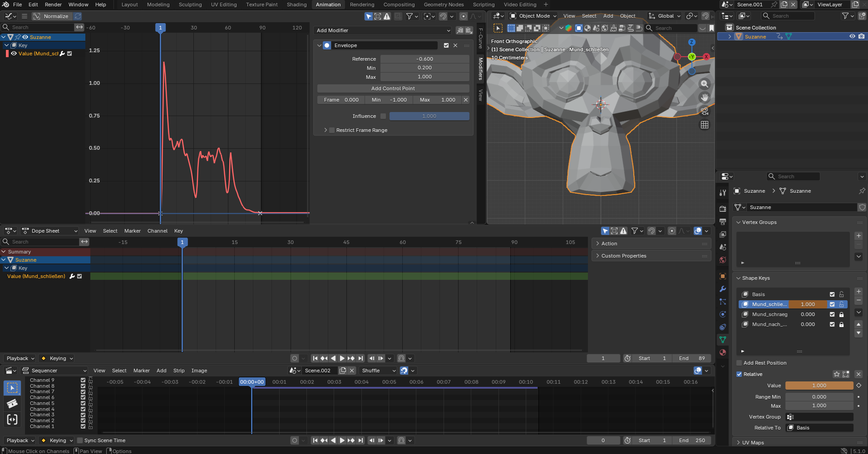
Task: Toggle the Relative shape keys checkbox
Action: pyautogui.click(x=739, y=374)
